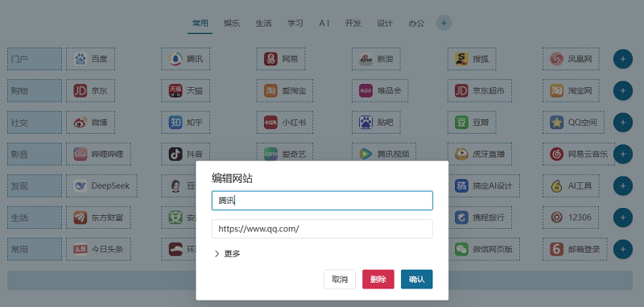Switch to the 学习 tab
This screenshot has height=307, width=644.
point(295,23)
